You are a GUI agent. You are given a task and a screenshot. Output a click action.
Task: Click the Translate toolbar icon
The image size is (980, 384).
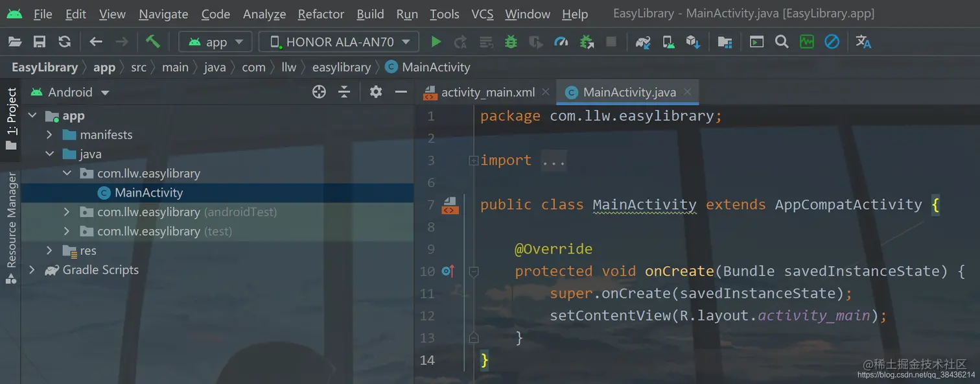863,42
